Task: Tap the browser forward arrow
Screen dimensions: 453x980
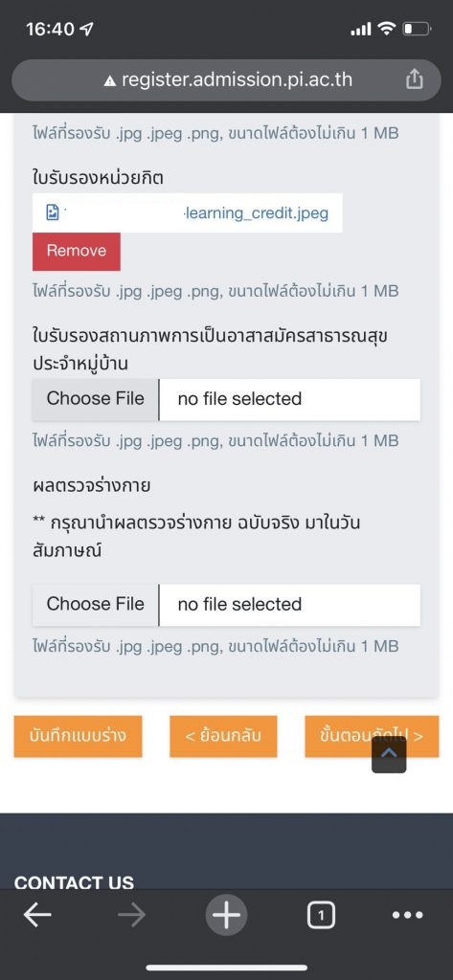Action: coord(131,916)
